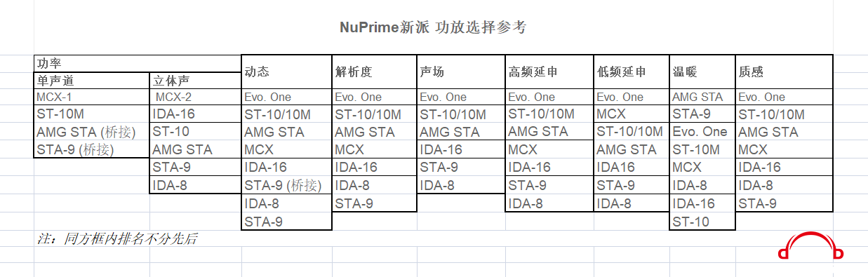
Task: Click the red headphone logo icon
Action: [x=810, y=245]
